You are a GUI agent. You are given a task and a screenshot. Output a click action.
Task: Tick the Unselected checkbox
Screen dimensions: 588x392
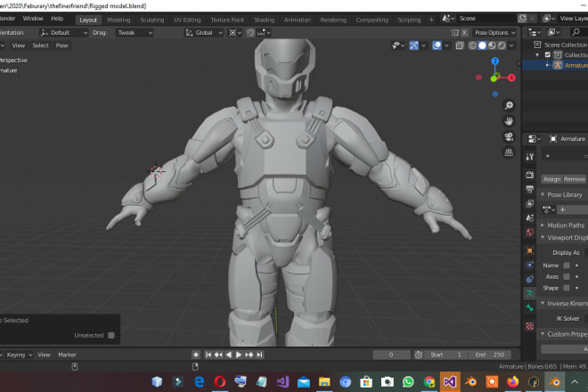point(111,335)
